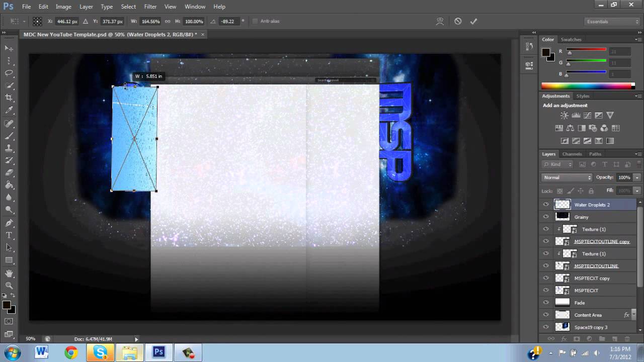
Task: Add a Photo Filter adjustment
Action: pyautogui.click(x=593, y=128)
